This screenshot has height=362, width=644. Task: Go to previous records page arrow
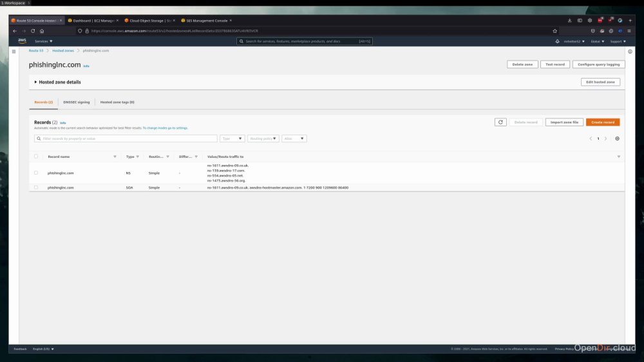591,138
